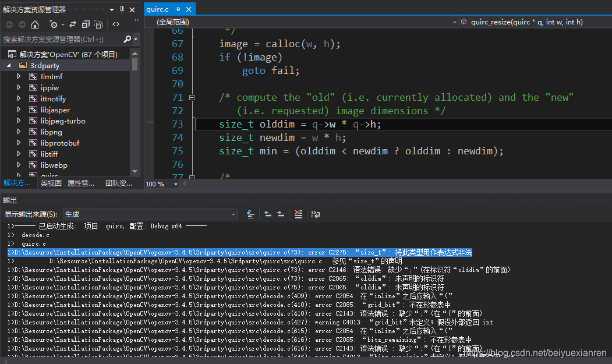Expand the libjpeg-turbo project

click(19, 121)
